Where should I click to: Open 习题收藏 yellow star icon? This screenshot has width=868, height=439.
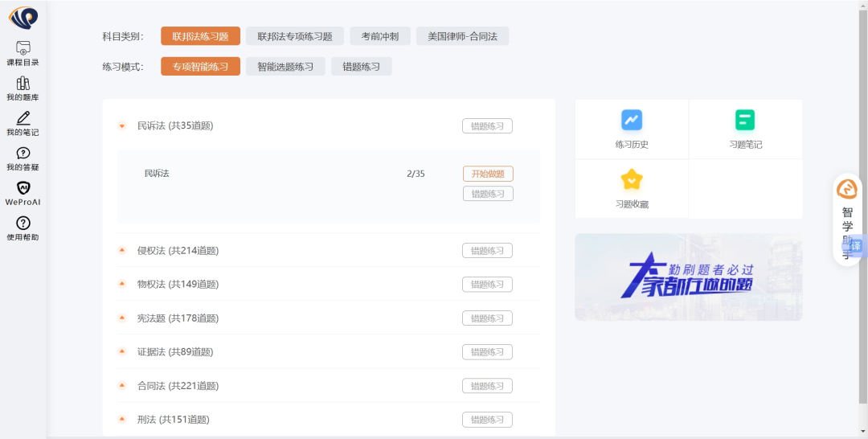632,179
